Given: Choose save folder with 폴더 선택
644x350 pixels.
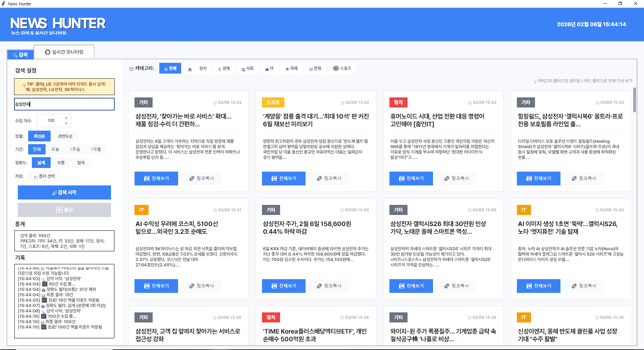Looking at the screenshot, I should 44,176.
